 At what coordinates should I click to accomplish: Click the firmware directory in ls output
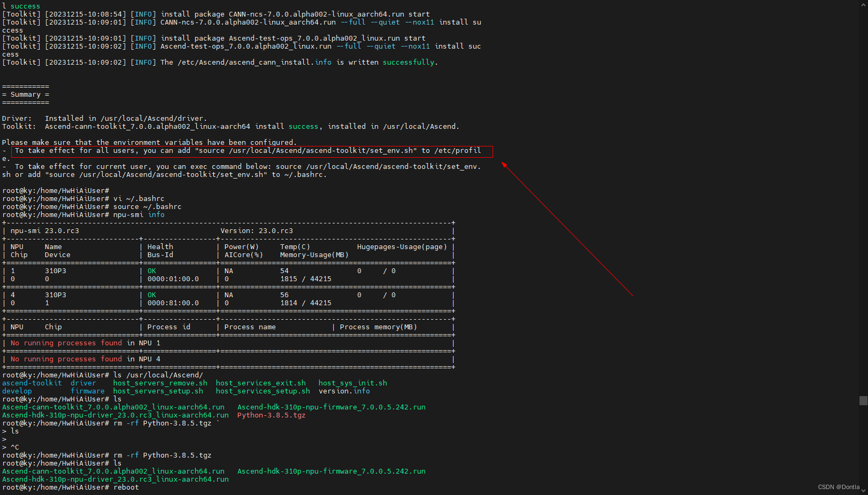[88, 391]
